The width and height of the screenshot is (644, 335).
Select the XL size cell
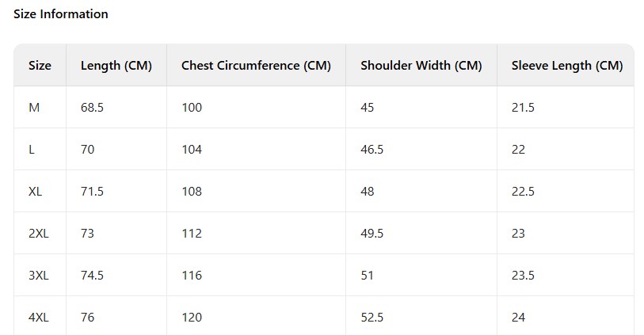point(36,192)
